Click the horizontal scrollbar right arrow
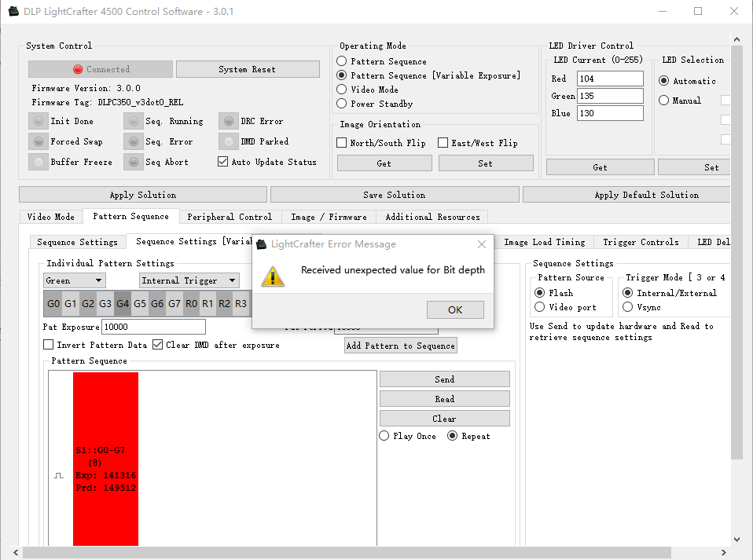The height and width of the screenshot is (560, 753). 723,553
